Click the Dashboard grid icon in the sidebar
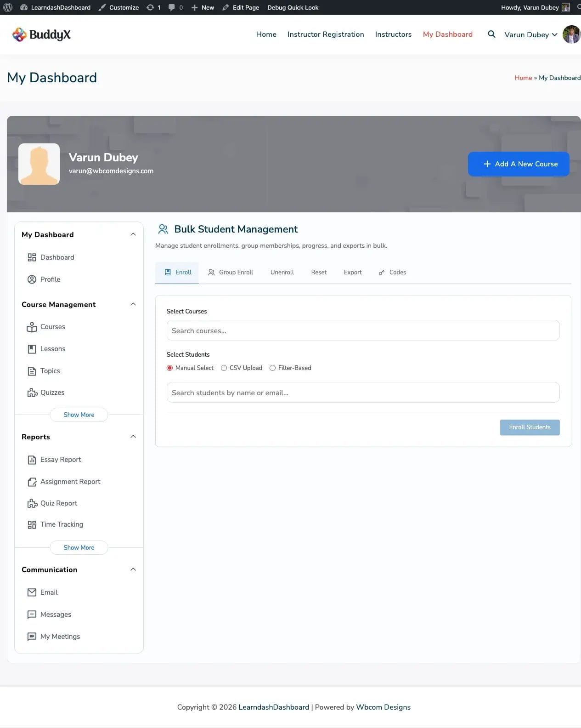The height and width of the screenshot is (728, 581). tap(32, 257)
